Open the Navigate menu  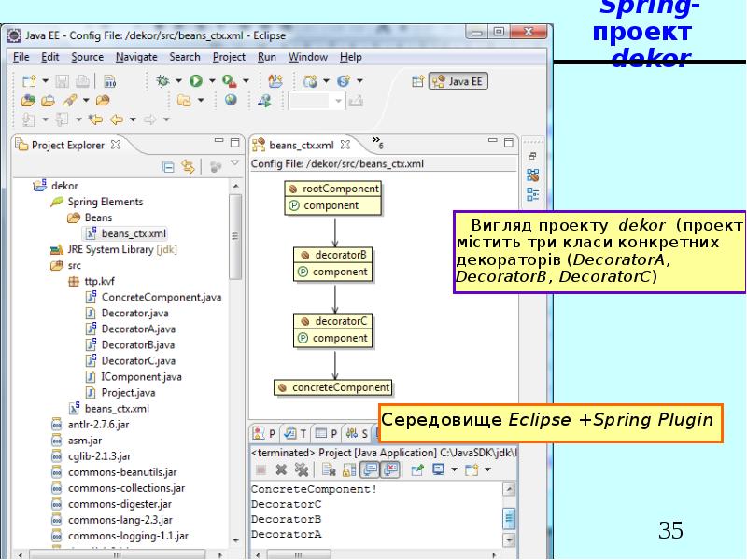pos(135,57)
